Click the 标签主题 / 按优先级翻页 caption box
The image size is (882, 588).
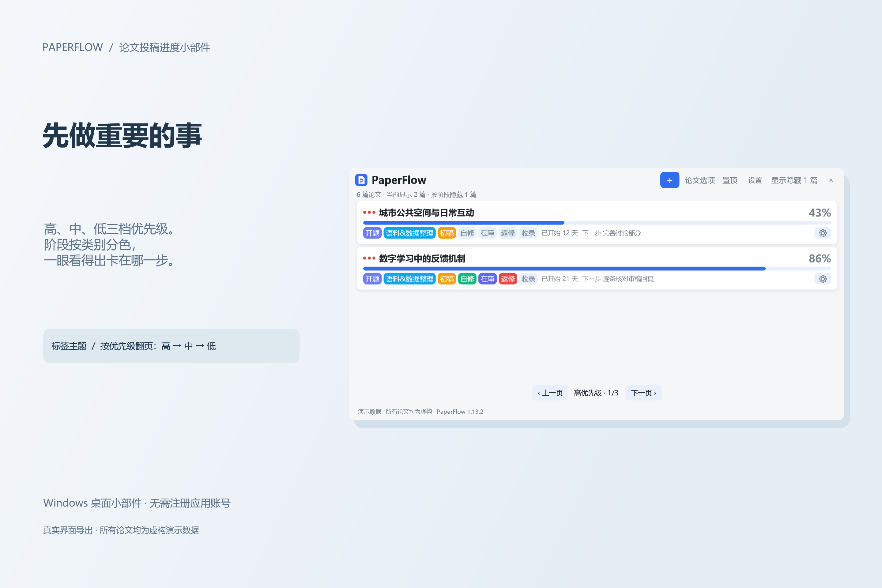point(171,346)
